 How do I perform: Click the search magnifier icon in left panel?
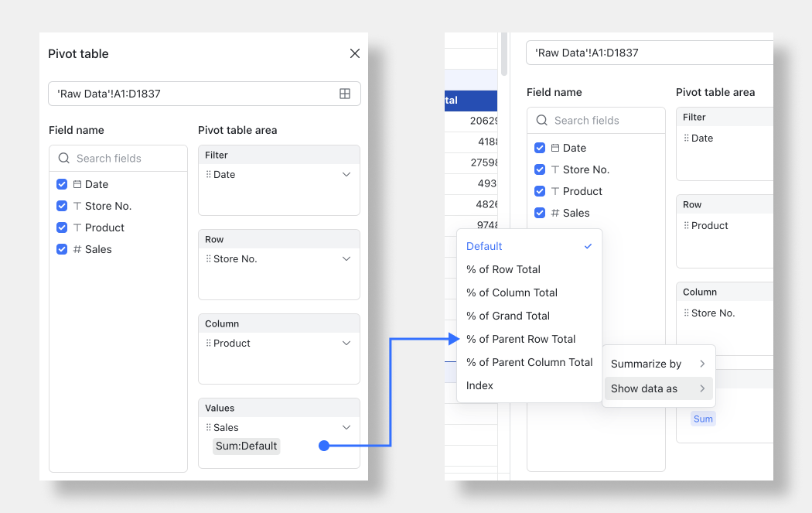pyautogui.click(x=63, y=159)
